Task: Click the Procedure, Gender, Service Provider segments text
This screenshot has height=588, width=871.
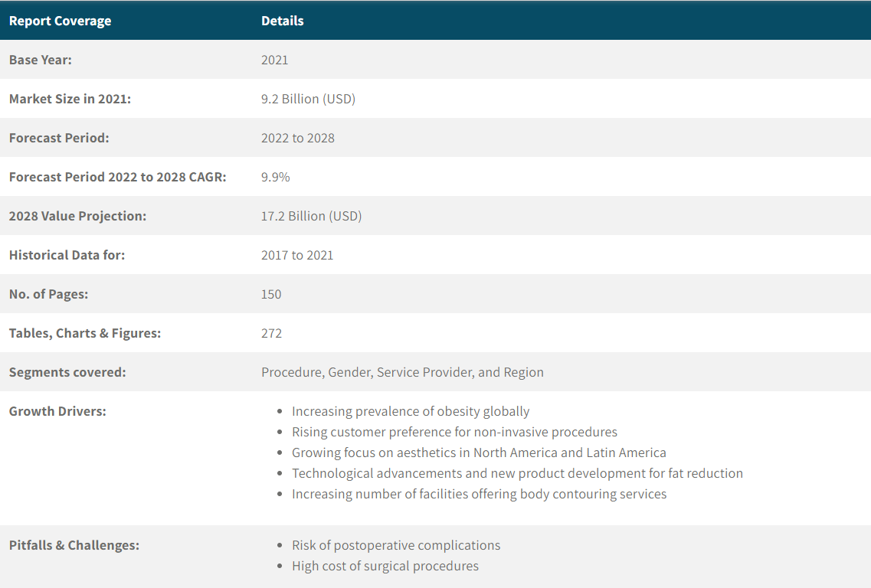Action: click(x=402, y=372)
